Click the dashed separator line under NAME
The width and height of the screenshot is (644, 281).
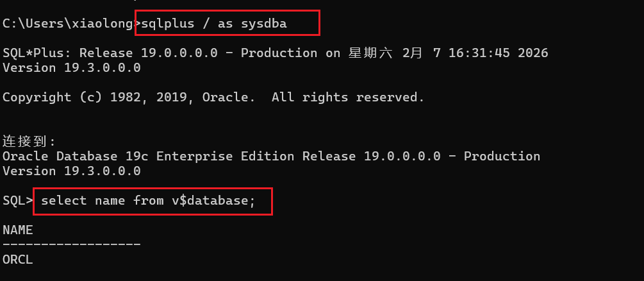click(x=72, y=244)
